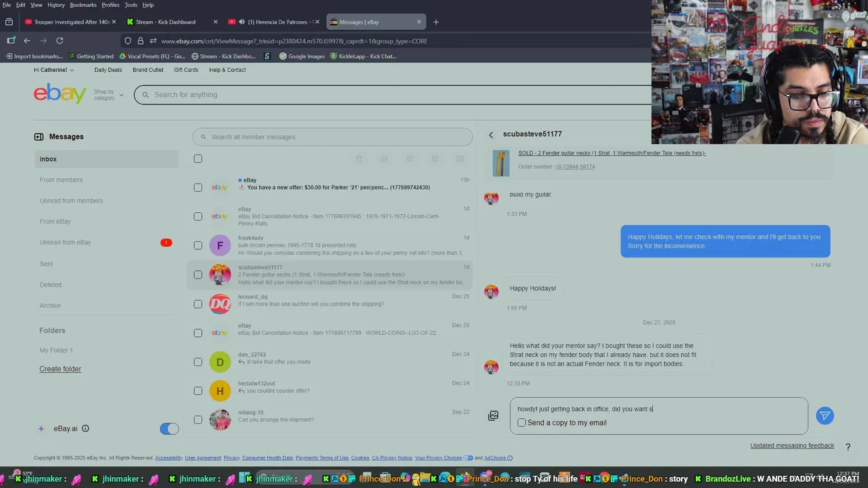868x488 pixels.
Task: Click the tracking protection shield icon in address bar
Action: pos(127,41)
